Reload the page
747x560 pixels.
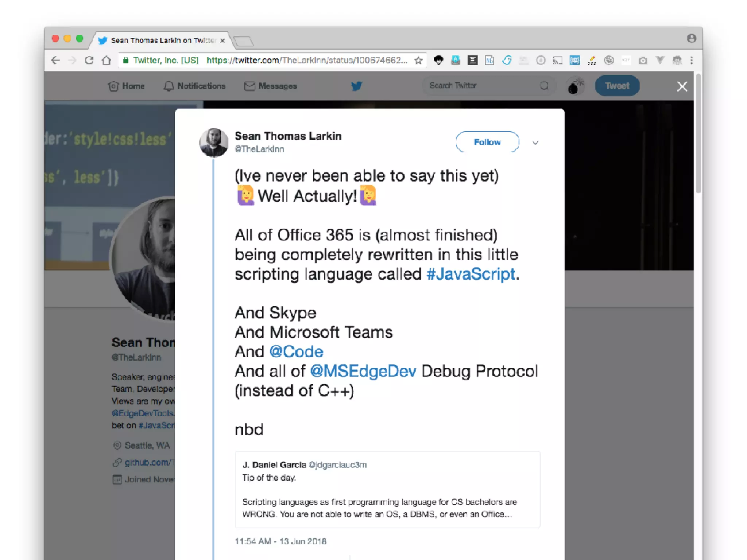coord(89,60)
